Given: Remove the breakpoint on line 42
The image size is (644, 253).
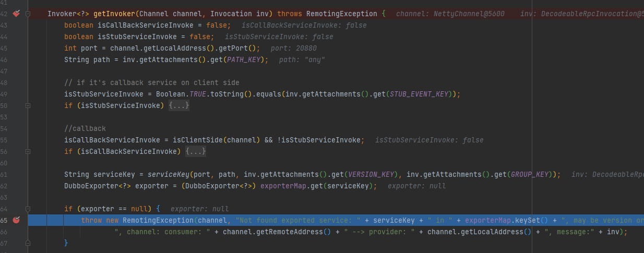Looking at the screenshot, I should tap(16, 14).
